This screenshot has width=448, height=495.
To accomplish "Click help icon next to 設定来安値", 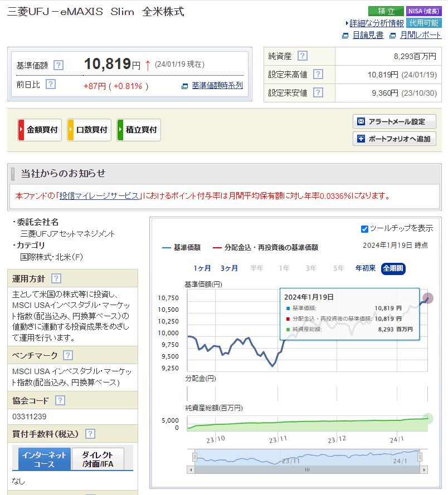I will coord(318,92).
